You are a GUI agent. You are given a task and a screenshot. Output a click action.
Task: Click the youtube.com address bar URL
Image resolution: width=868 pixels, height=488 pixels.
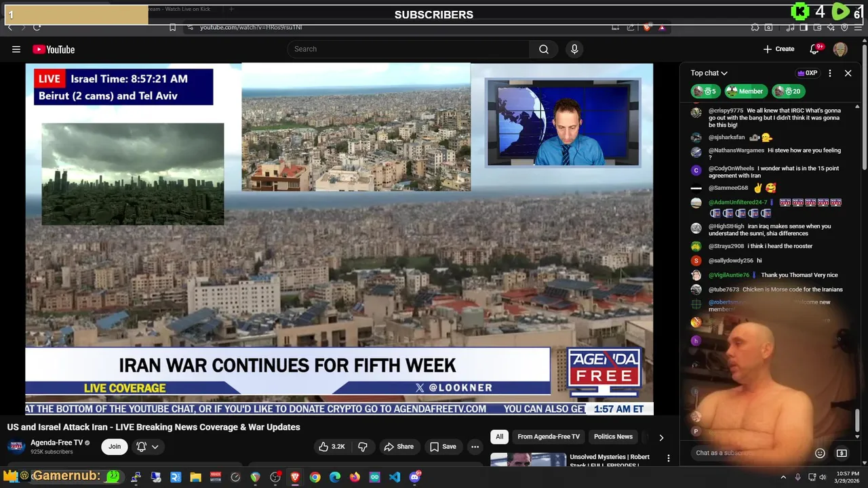tap(251, 27)
